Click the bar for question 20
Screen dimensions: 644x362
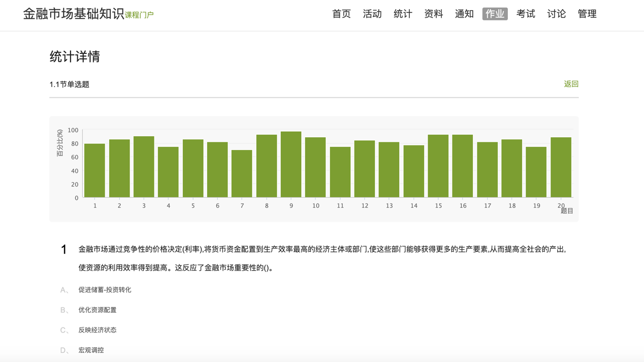(x=561, y=167)
